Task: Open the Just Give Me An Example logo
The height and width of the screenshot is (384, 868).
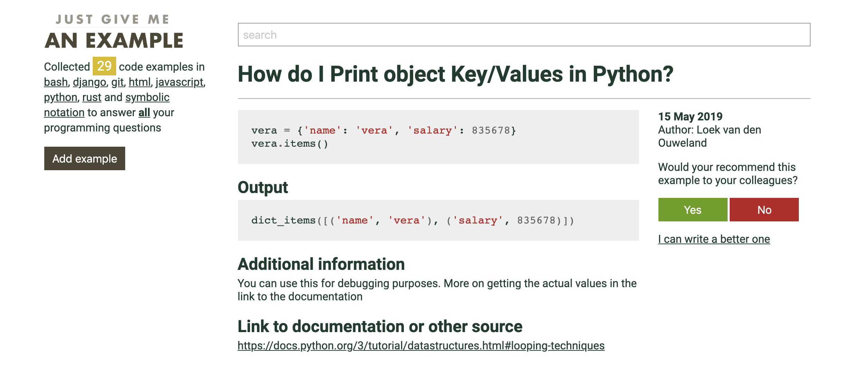Action: point(114,31)
